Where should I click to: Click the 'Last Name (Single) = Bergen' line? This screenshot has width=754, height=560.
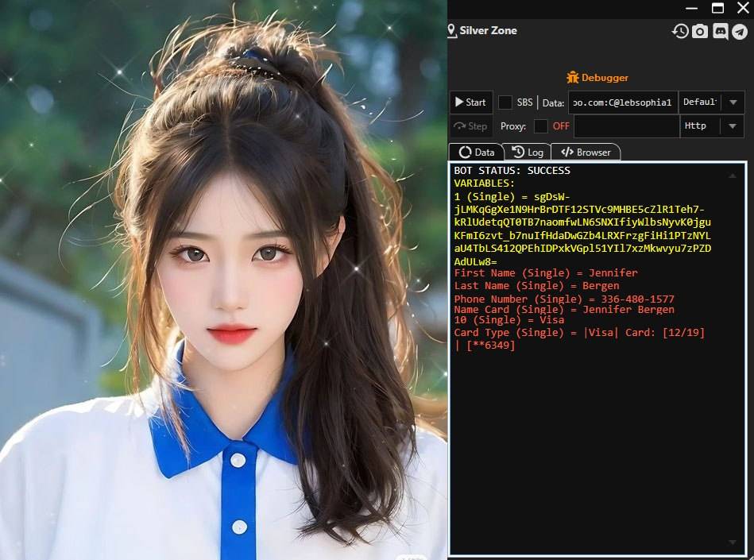536,286
